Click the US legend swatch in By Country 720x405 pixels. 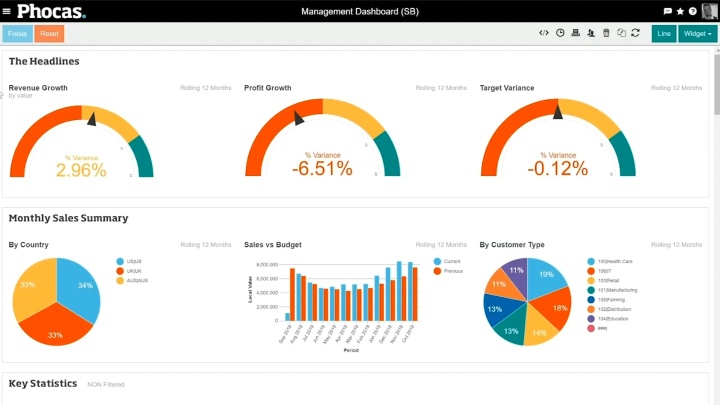click(x=120, y=261)
